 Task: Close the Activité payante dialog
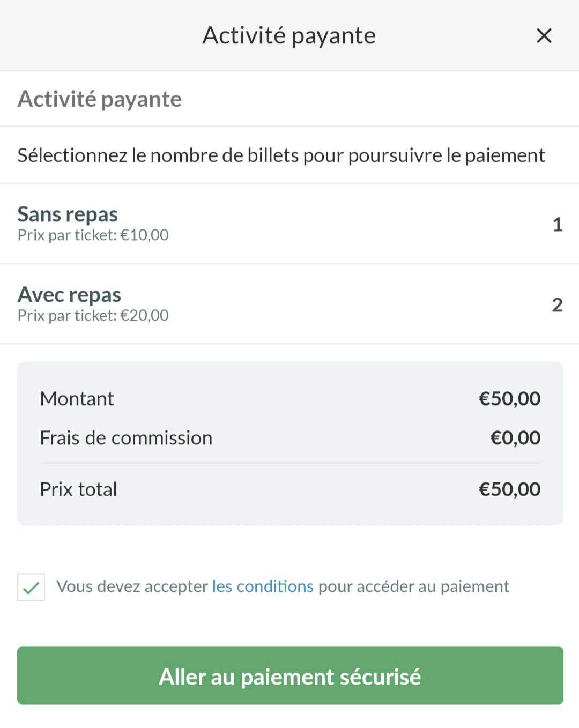(x=544, y=36)
